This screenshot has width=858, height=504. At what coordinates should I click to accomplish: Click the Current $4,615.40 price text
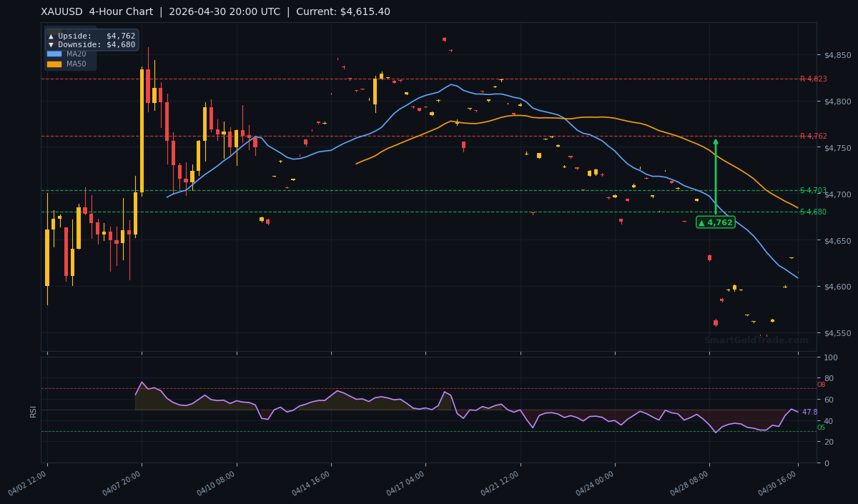coord(342,11)
